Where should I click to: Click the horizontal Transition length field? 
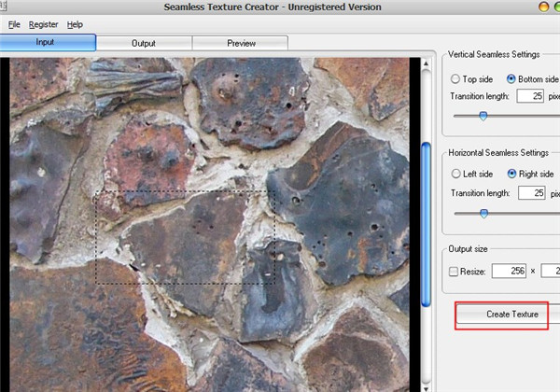click(531, 193)
